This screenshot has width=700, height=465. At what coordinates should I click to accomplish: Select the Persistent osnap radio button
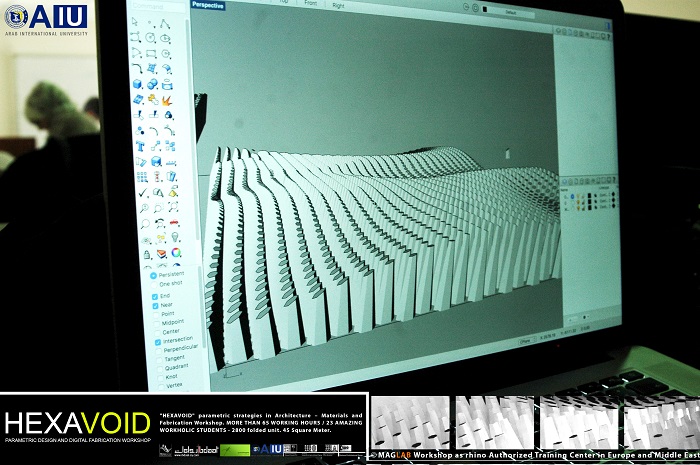(x=152, y=274)
